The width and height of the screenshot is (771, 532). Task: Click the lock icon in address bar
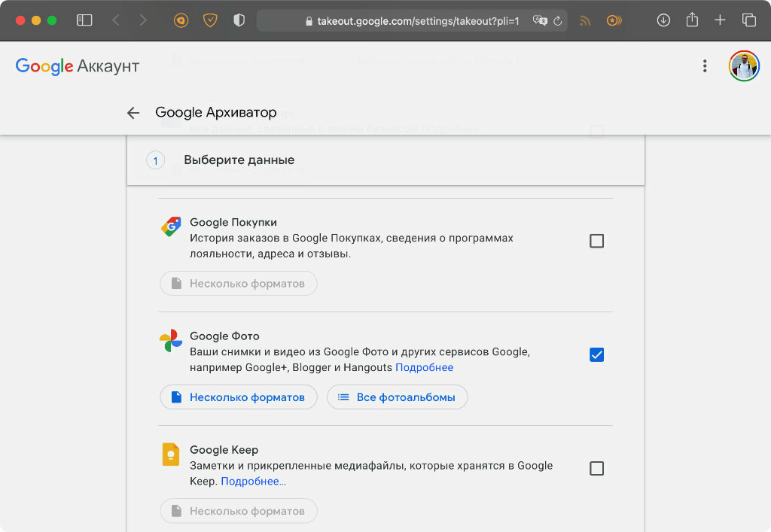(x=309, y=21)
